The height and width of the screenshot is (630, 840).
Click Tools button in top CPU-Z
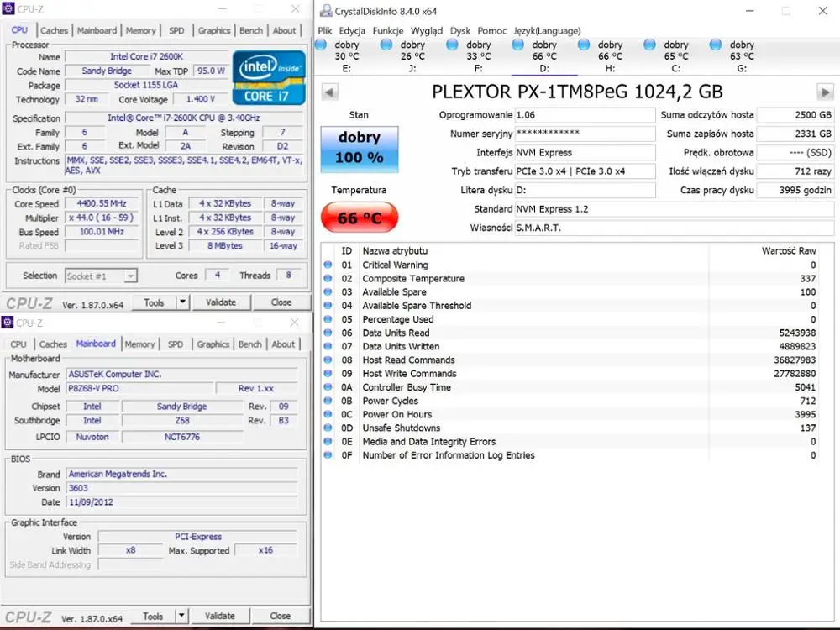tap(154, 302)
